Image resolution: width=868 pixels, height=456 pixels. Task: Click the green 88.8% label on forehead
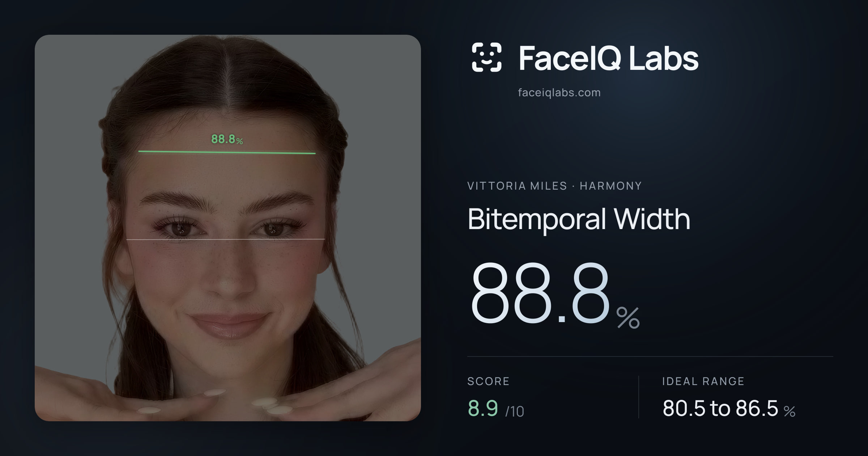[x=227, y=139]
